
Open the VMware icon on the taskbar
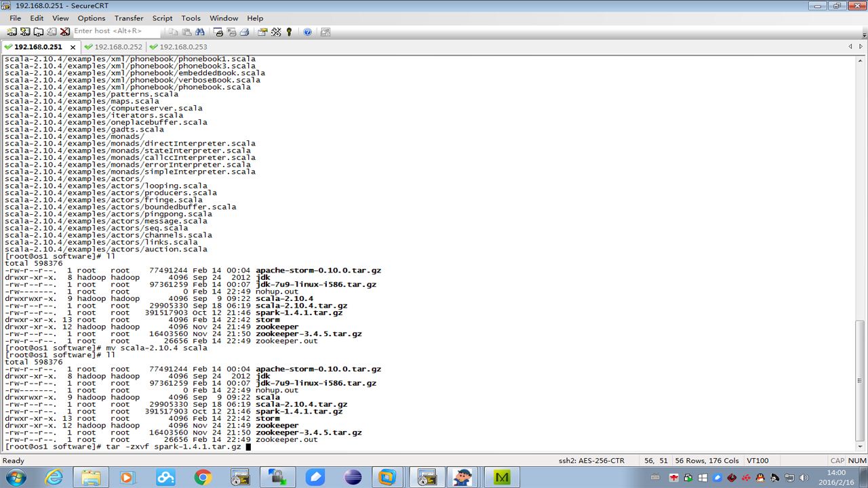(x=387, y=477)
